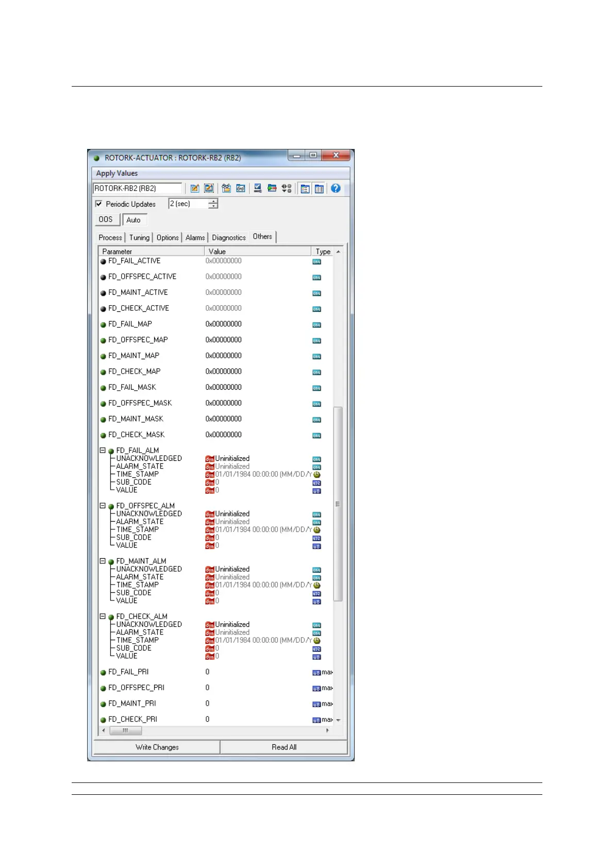Image resolution: width=614 pixels, height=868 pixels.
Task: Click the rightmost table view icon
Action: pyautogui.click(x=320, y=189)
